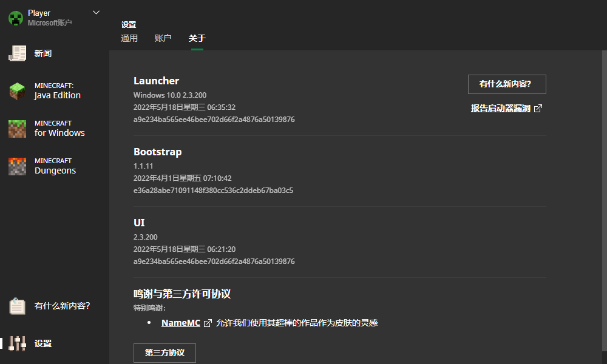This screenshot has width=607, height=364.
Task: Open the 报告启动器漏洞 link
Action: (x=501, y=109)
